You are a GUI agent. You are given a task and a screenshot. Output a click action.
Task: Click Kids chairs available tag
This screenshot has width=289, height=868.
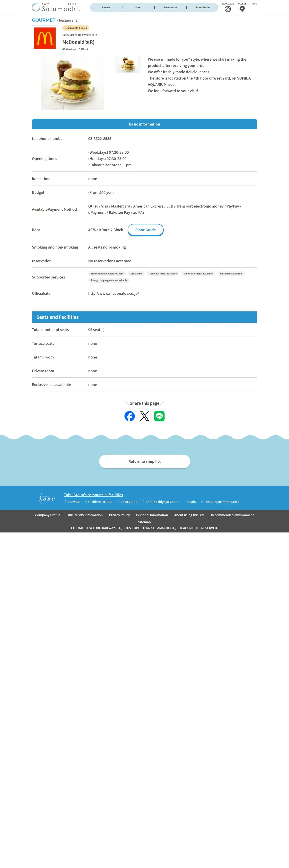click(231, 274)
